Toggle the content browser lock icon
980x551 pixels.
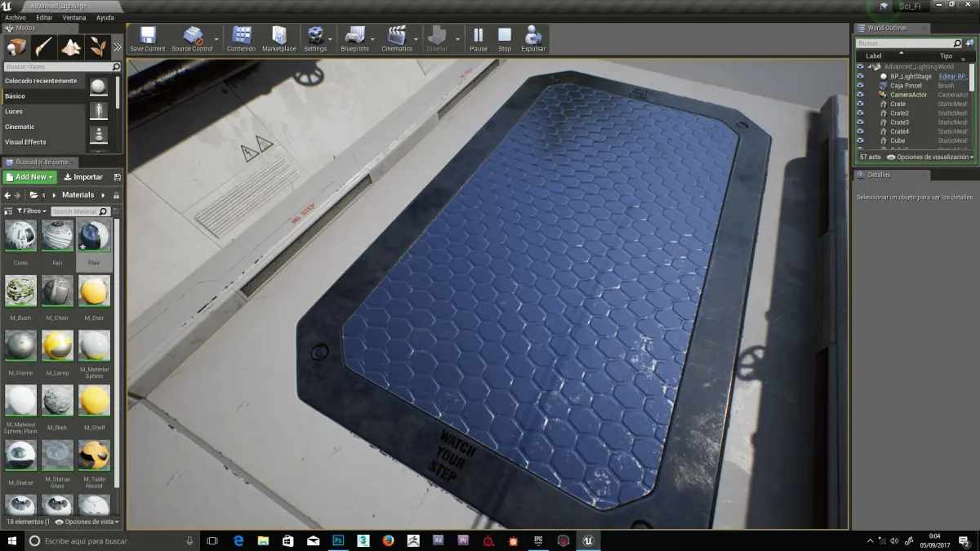117,195
